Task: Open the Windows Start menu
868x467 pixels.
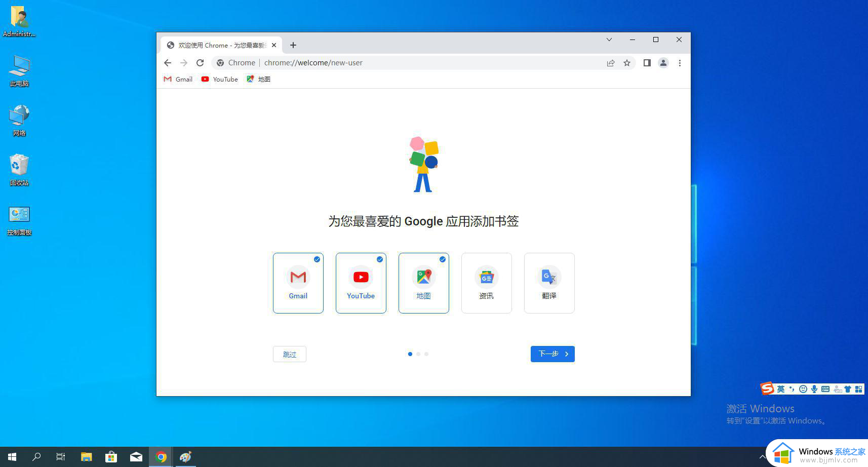Action: coord(12,457)
